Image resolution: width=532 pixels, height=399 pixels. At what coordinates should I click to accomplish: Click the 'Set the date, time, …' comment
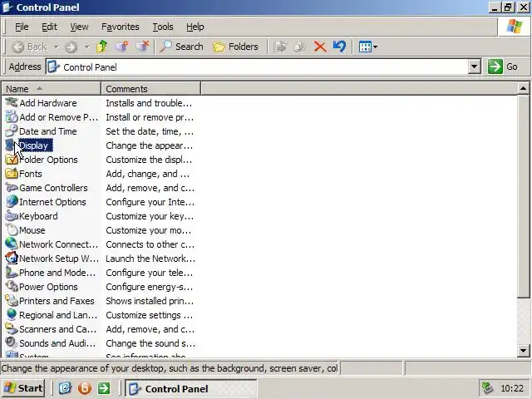pos(150,131)
